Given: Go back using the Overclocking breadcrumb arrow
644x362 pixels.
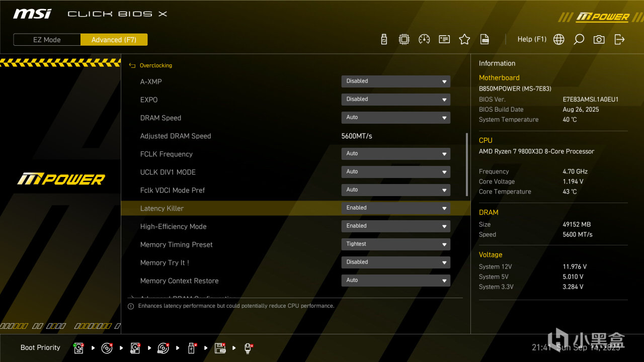Looking at the screenshot, I should pyautogui.click(x=132, y=65).
